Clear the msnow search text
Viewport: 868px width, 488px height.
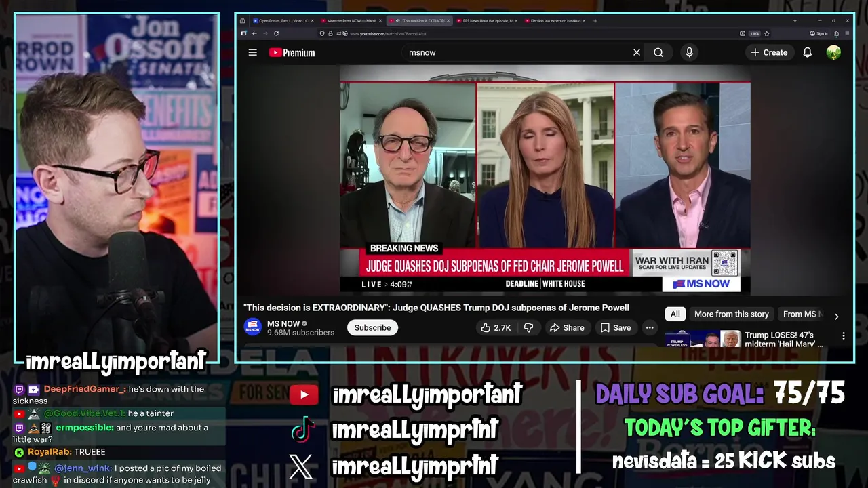click(x=636, y=52)
